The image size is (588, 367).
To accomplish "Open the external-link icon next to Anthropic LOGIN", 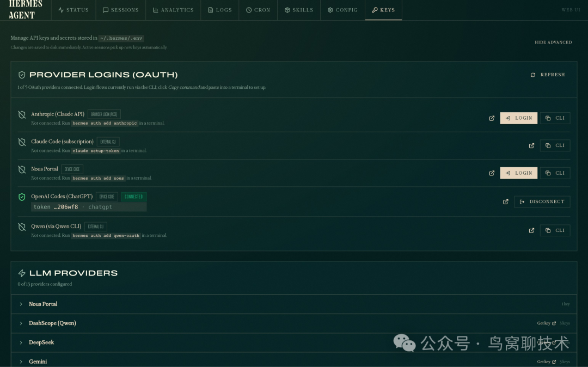I will click(492, 118).
